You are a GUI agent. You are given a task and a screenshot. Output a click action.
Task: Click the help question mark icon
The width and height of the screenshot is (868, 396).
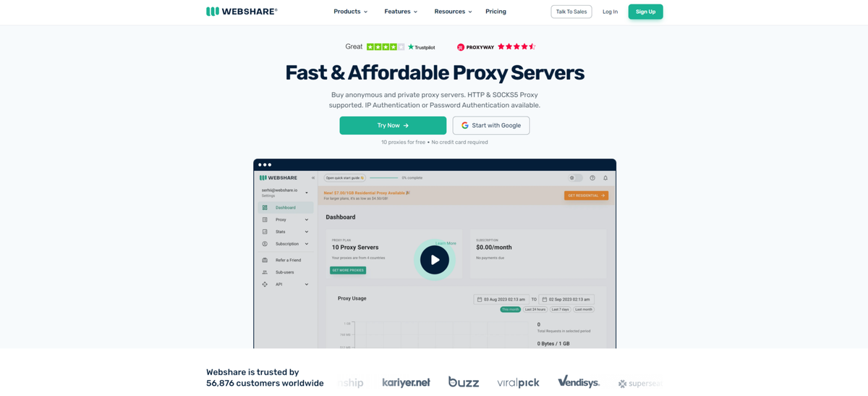click(x=592, y=177)
